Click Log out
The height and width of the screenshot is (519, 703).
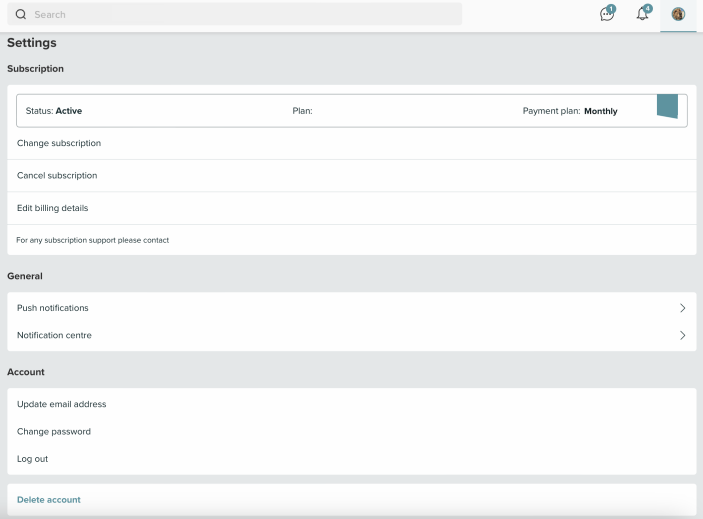tap(32, 459)
